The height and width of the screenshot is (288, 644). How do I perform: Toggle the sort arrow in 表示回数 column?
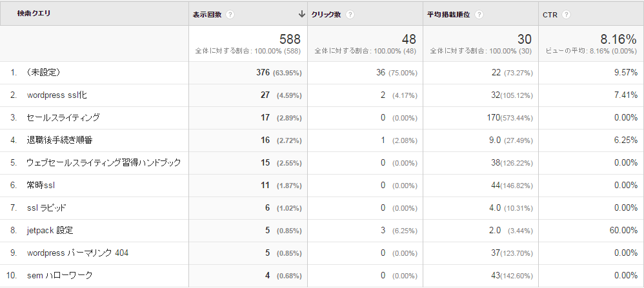[x=302, y=14]
